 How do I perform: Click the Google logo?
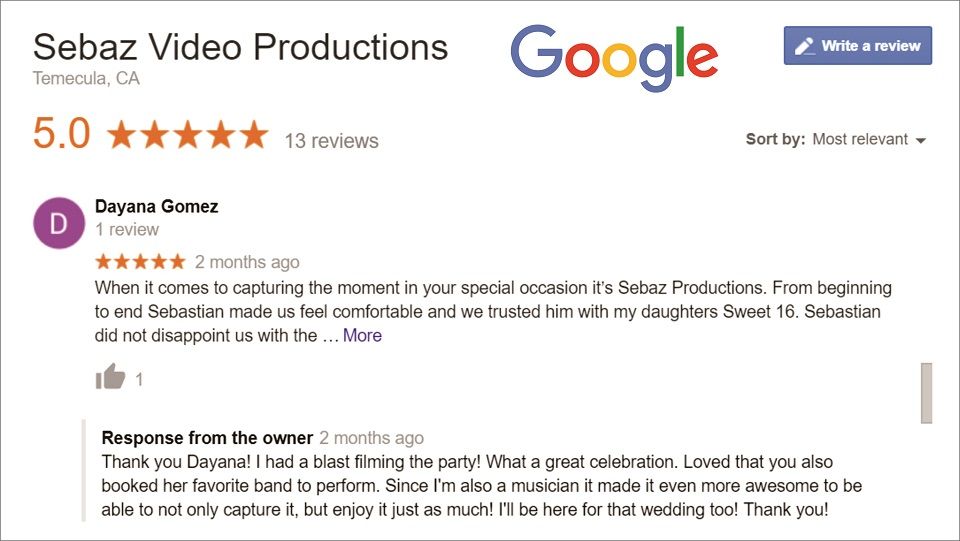click(614, 57)
